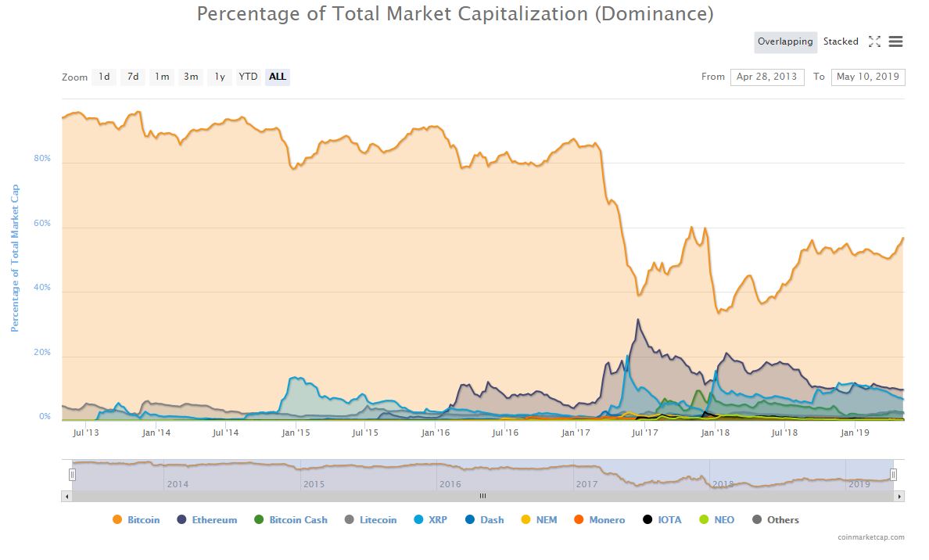Click the ALL zoom range button

coord(278,77)
